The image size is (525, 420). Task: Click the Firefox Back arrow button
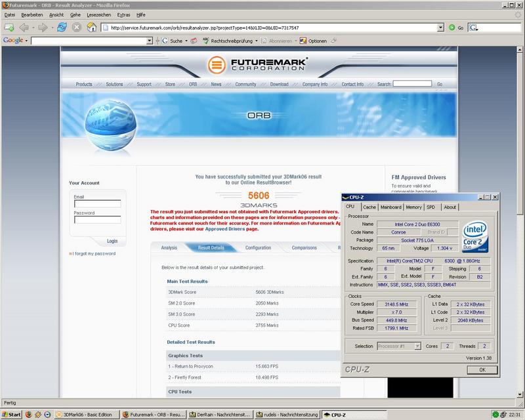click(24, 28)
